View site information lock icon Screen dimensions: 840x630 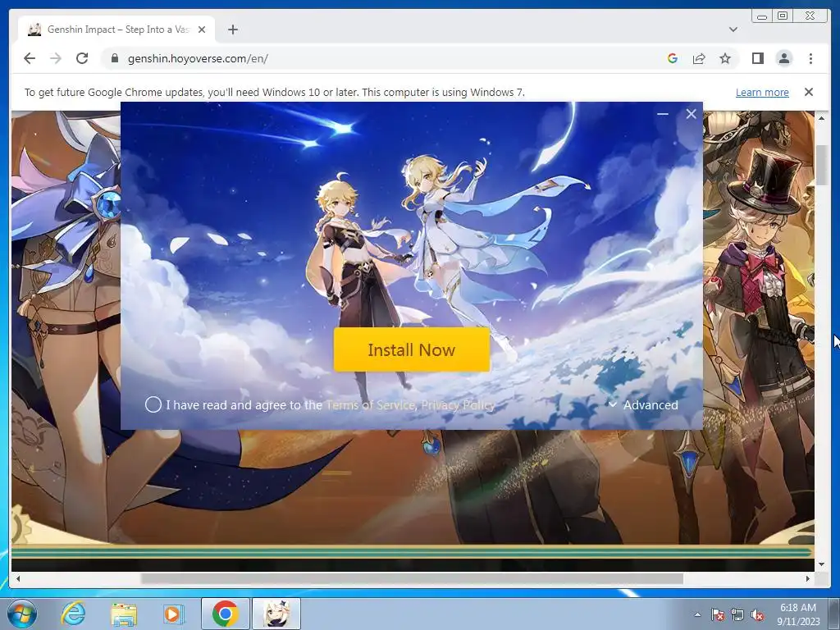pos(114,58)
